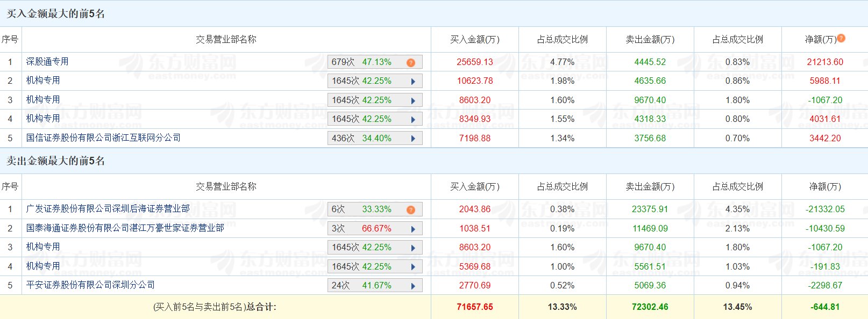
Task: Open 国泰海通证券湛江万豪世家证券营业部 link
Action: 125,228
